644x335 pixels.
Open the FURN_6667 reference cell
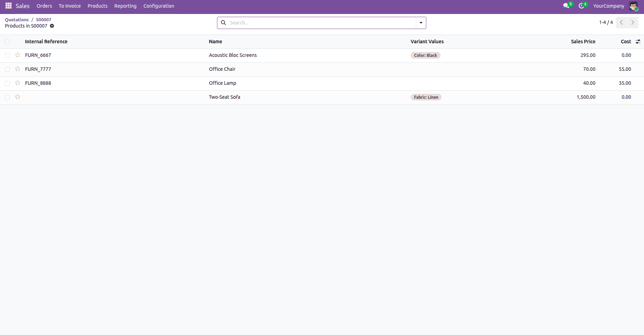38,55
